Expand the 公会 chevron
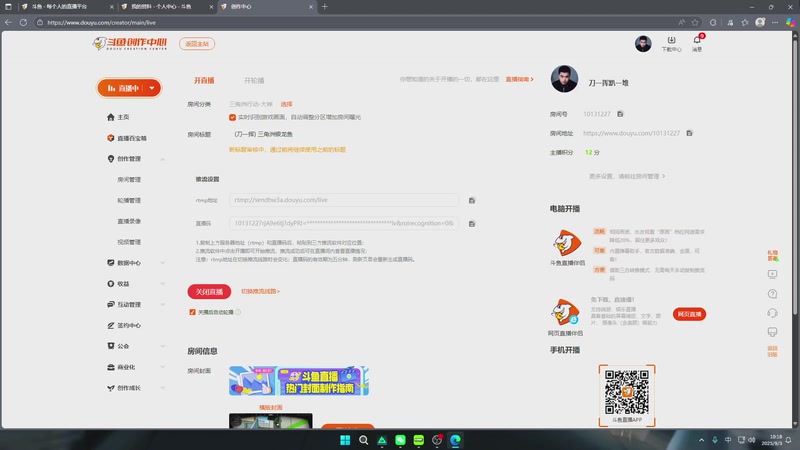Screen dimensions: 800x450 [x=162, y=346]
